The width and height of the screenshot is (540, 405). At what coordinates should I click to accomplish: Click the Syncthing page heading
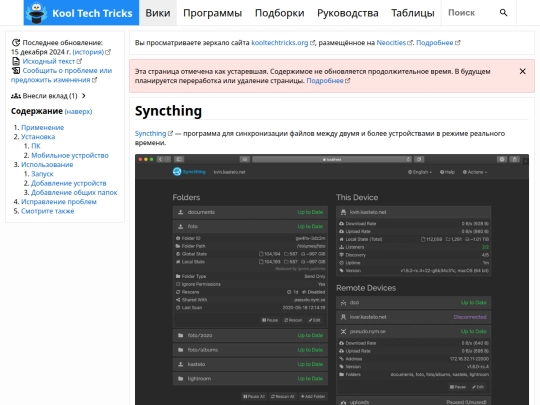[x=168, y=111]
